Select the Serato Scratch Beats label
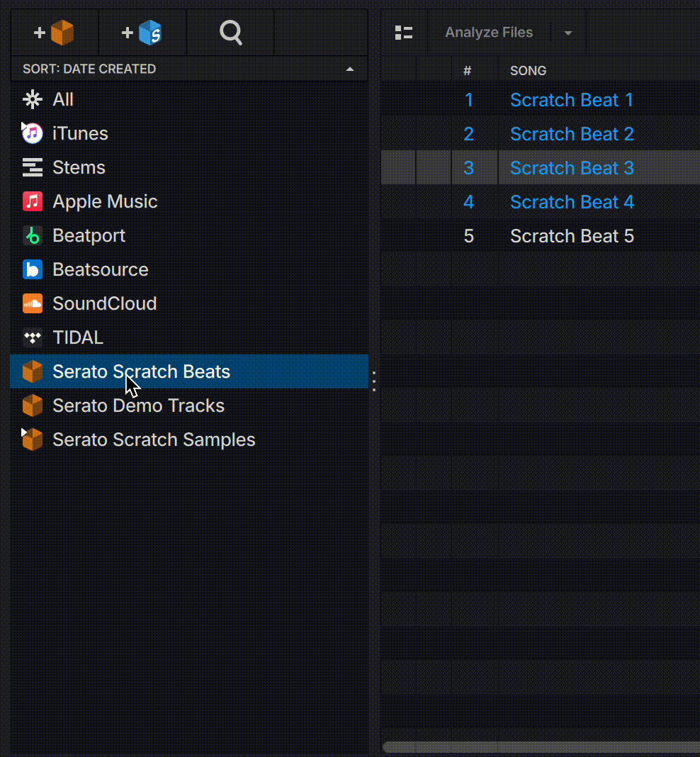Viewport: 700px width, 757px height. (142, 371)
